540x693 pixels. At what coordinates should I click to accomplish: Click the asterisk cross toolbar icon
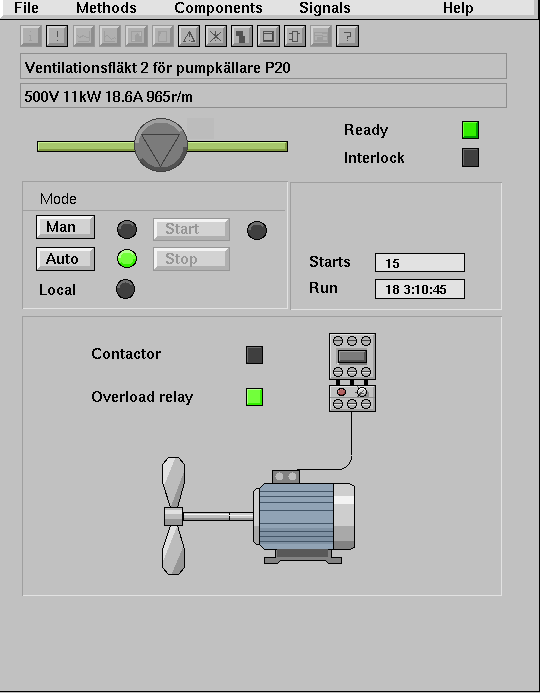click(216, 36)
